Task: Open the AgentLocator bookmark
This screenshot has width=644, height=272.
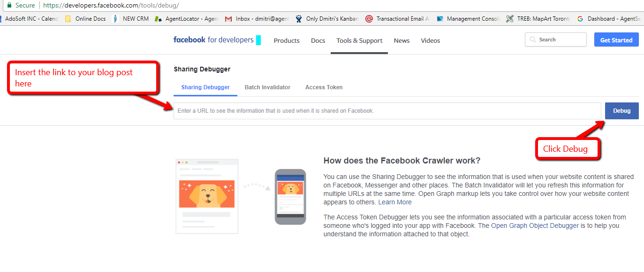Action: point(187,19)
